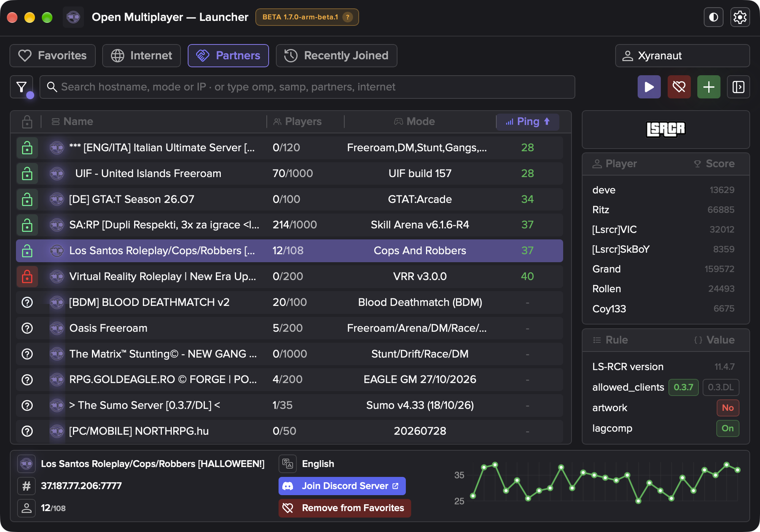Switch theme with the contrast icon
The height and width of the screenshot is (532, 760).
(x=713, y=17)
